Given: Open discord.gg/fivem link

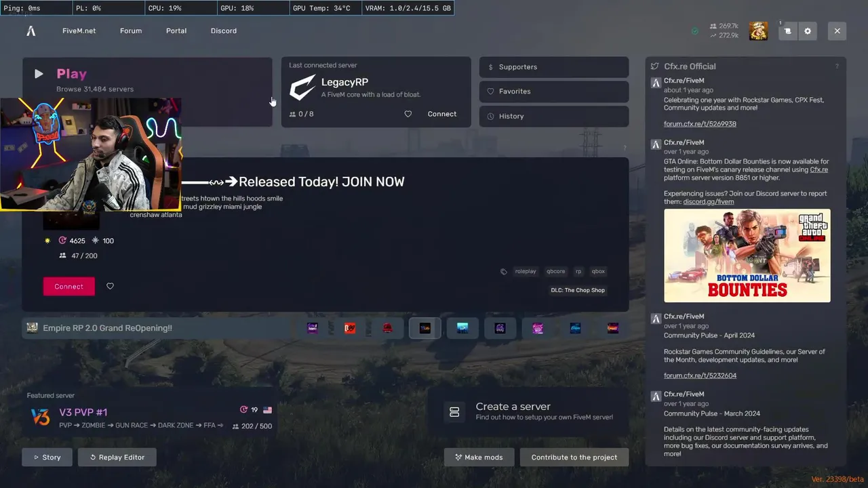Looking at the screenshot, I should (x=708, y=201).
